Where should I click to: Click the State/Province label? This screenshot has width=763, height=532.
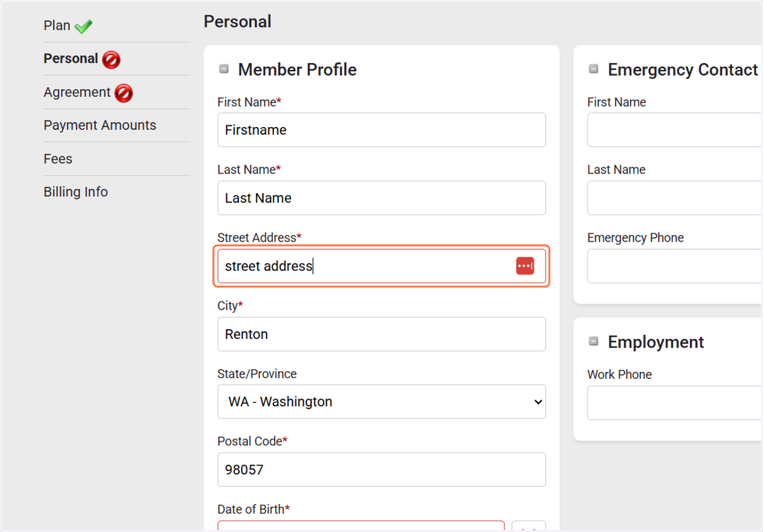coord(257,374)
